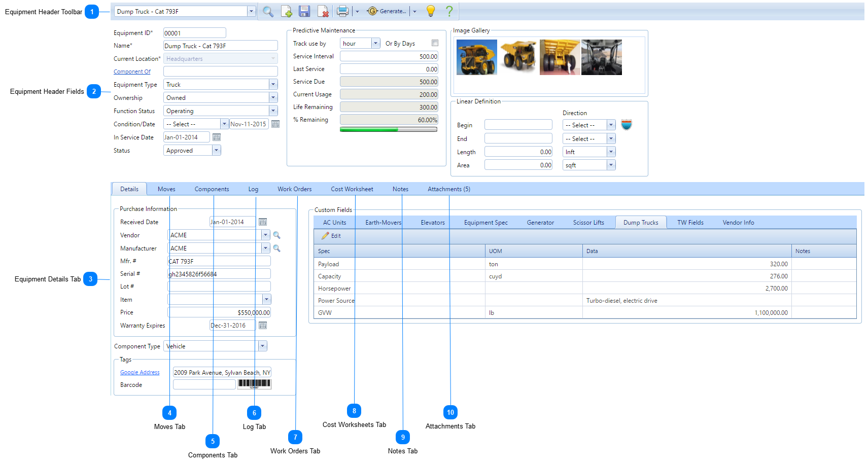Click the Turbo-diesel, electric drive data cell

pos(687,301)
